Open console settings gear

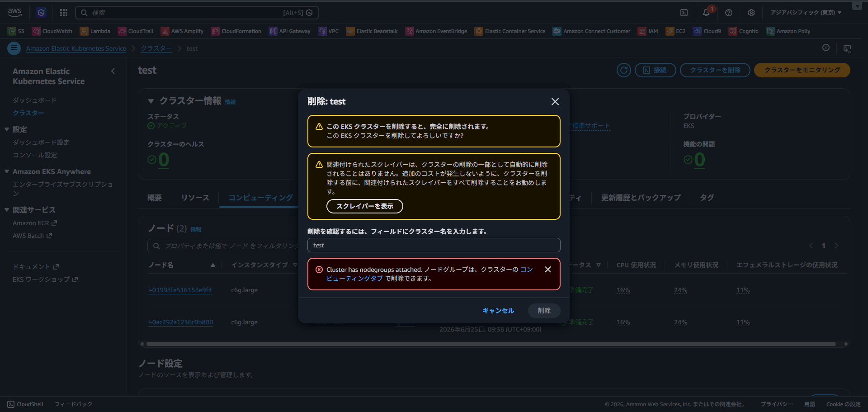[x=751, y=13]
